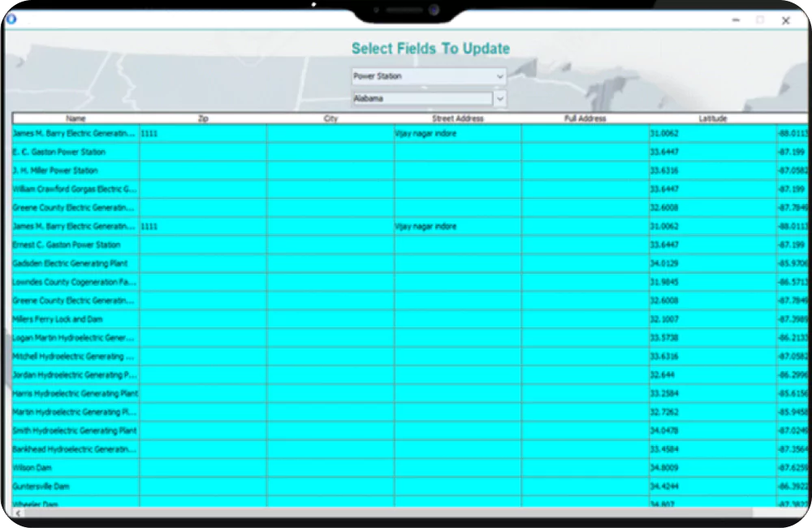Select William Crawford Gorgas Electric row
The width and height of the screenshot is (812, 528).
[409, 189]
